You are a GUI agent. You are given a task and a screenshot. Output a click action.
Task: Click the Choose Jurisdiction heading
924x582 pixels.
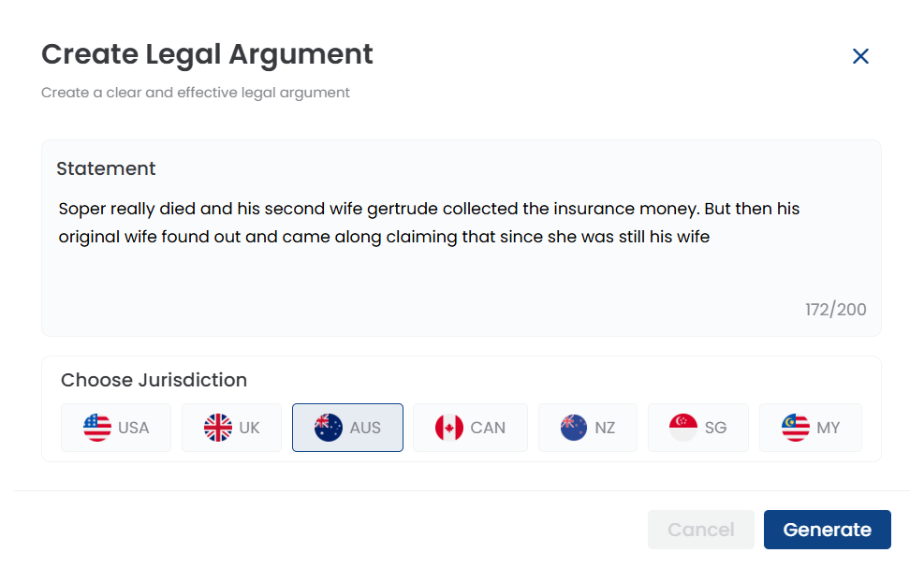point(154,380)
